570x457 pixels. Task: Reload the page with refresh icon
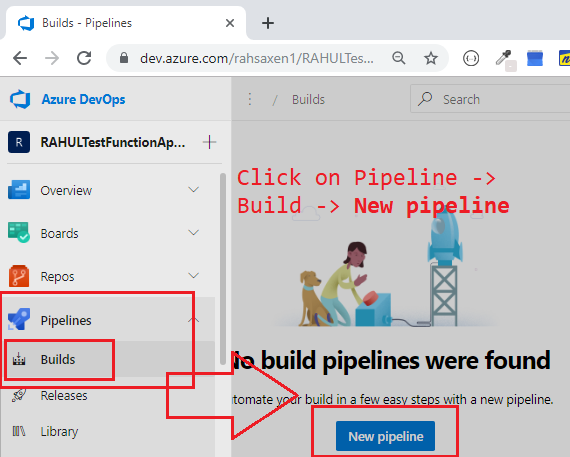tap(84, 58)
